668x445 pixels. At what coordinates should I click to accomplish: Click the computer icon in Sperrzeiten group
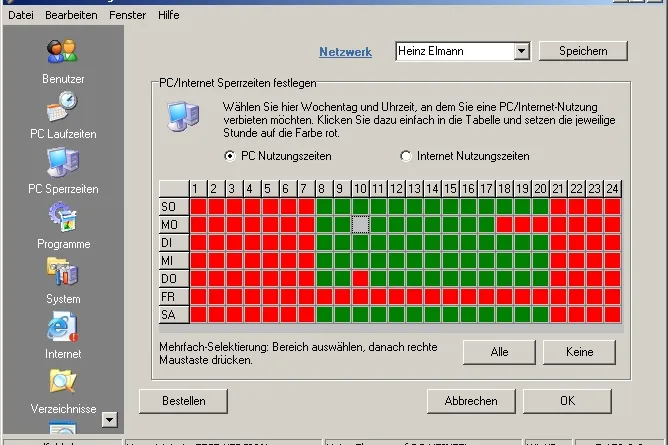(x=183, y=116)
